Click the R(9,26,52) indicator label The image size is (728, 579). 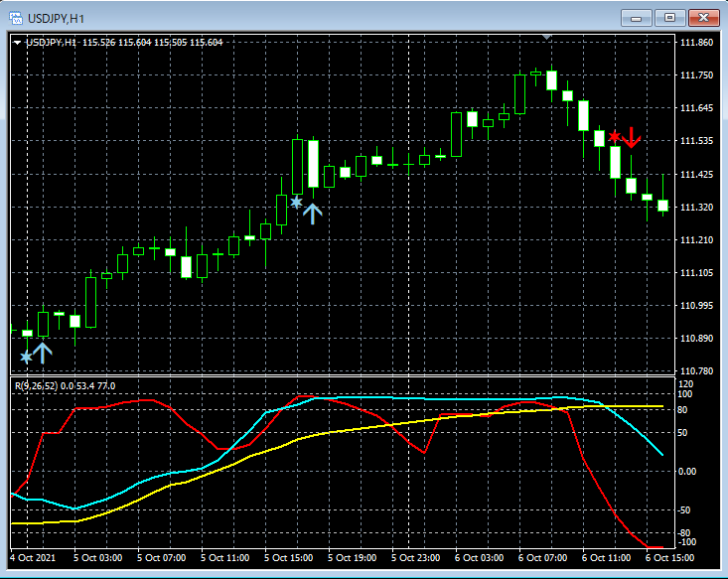35,385
